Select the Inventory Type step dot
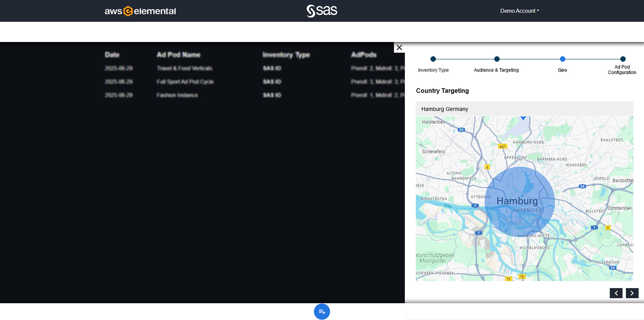The width and height of the screenshot is (644, 320). coord(433,59)
